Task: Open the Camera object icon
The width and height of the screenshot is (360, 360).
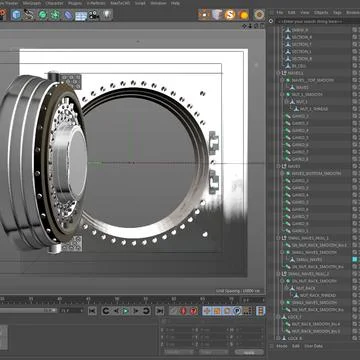Action: click(94, 15)
